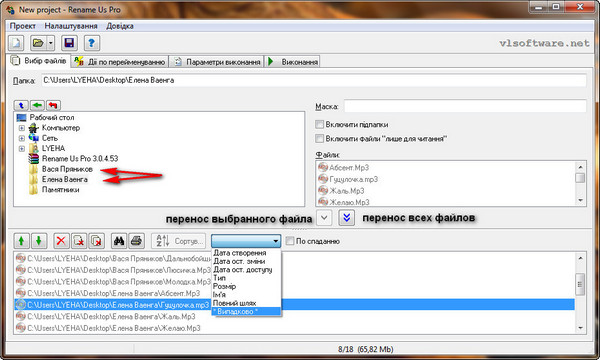Open the Проект menu
The height and width of the screenshot is (360, 600).
(23, 26)
